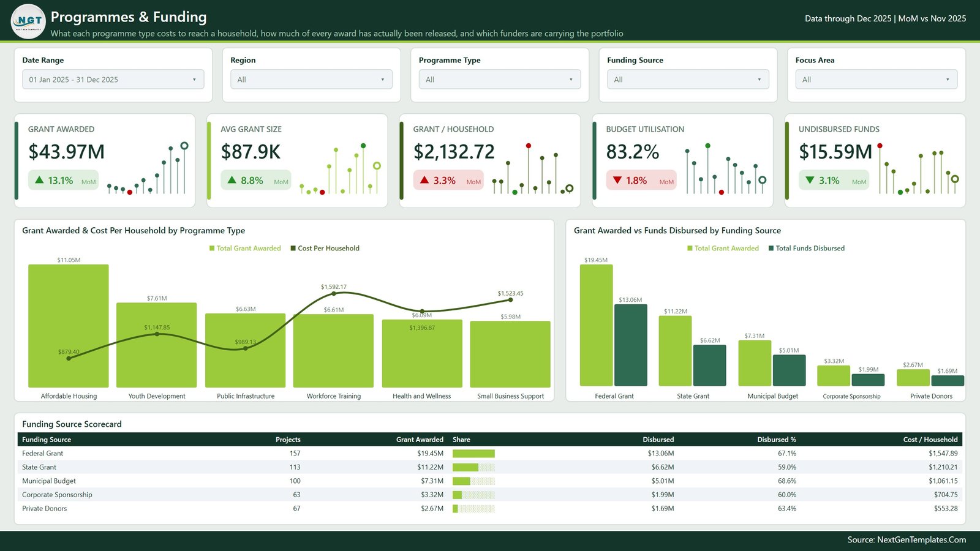Image resolution: width=980 pixels, height=551 pixels.
Task: Click the Share bar in the Federal Grant row
Action: point(473,454)
